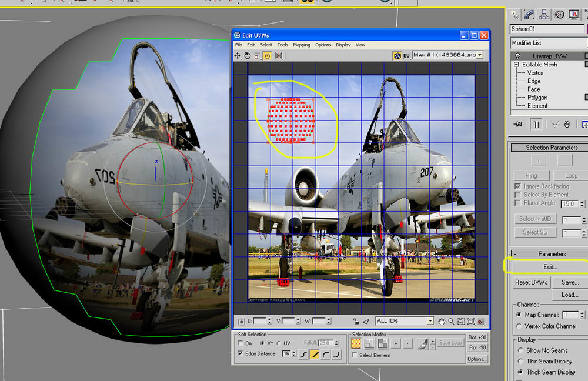Choose the Smooth falloff curve icon
Image resolution: width=588 pixels, height=381 pixels.
(x=303, y=355)
